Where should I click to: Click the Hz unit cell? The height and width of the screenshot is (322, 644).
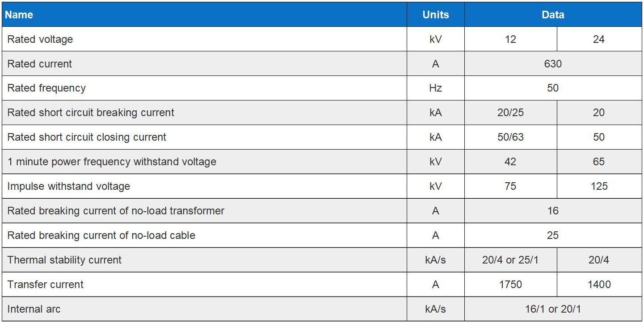435,88
